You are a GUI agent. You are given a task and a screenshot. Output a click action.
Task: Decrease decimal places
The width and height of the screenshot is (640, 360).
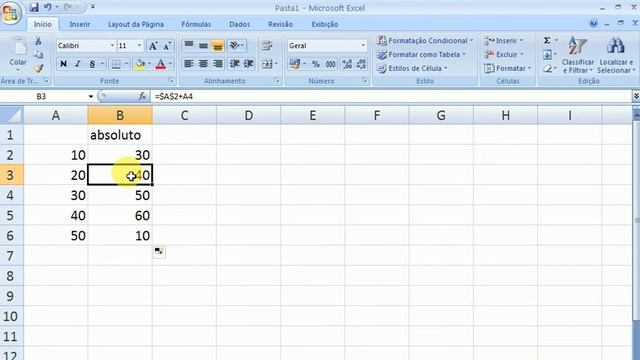pyautogui.click(x=362, y=64)
